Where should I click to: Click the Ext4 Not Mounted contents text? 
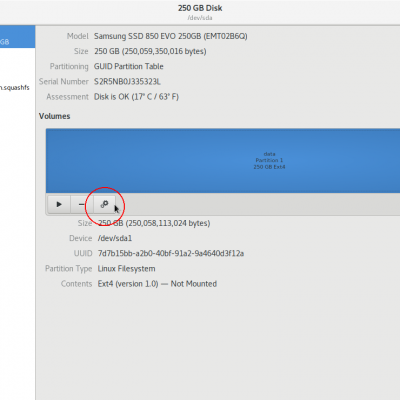(x=157, y=284)
